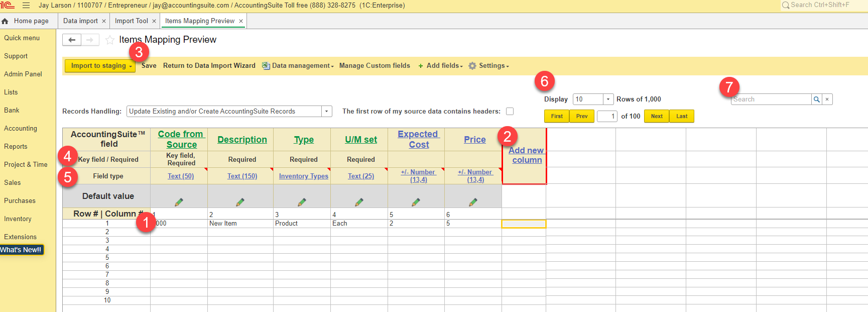Close the Items Mapping Preview tab

point(241,21)
